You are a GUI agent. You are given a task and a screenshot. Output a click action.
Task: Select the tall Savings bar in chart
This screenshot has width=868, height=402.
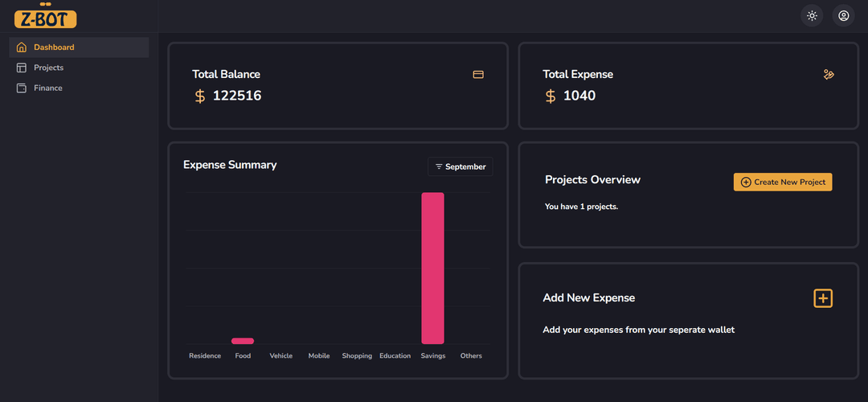tap(433, 268)
